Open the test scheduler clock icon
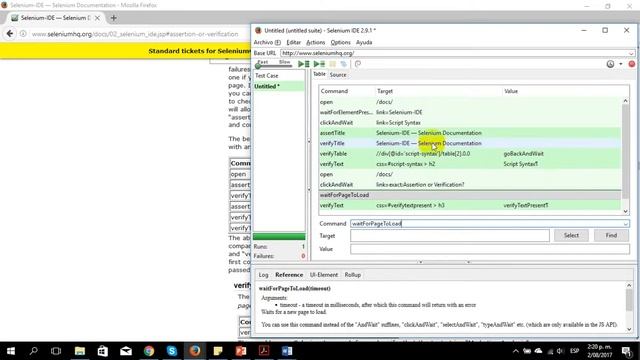This screenshot has width=640, height=360. [x=610, y=64]
